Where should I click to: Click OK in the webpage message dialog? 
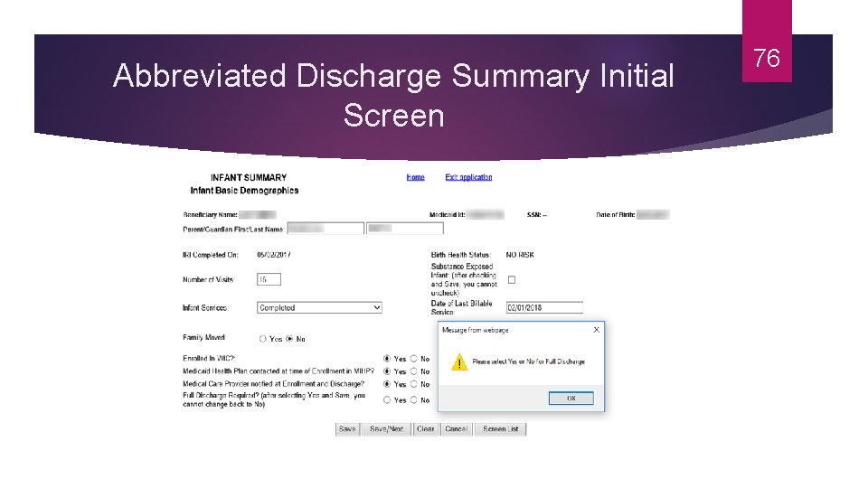pyautogui.click(x=571, y=399)
